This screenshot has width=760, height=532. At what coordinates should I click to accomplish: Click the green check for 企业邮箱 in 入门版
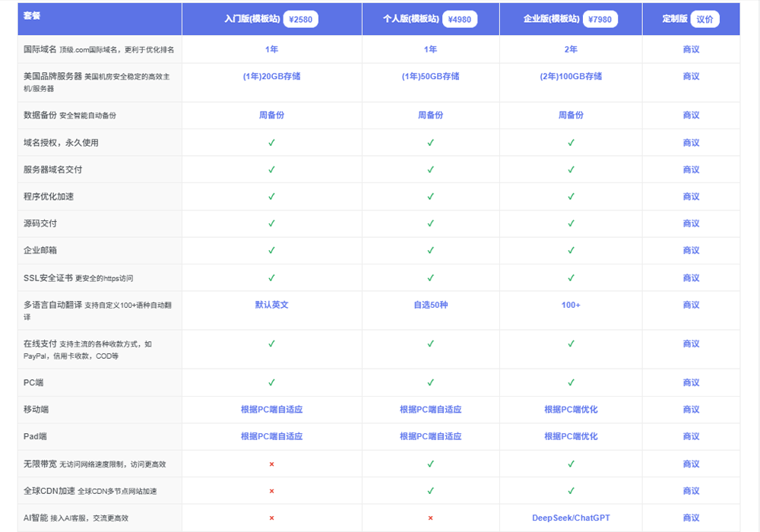271,250
